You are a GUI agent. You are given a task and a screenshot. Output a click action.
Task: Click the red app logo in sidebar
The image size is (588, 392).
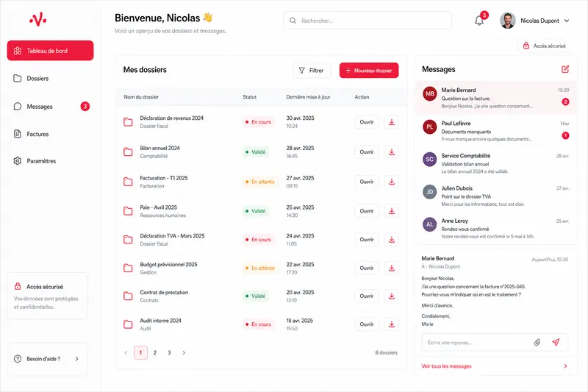pos(38,20)
